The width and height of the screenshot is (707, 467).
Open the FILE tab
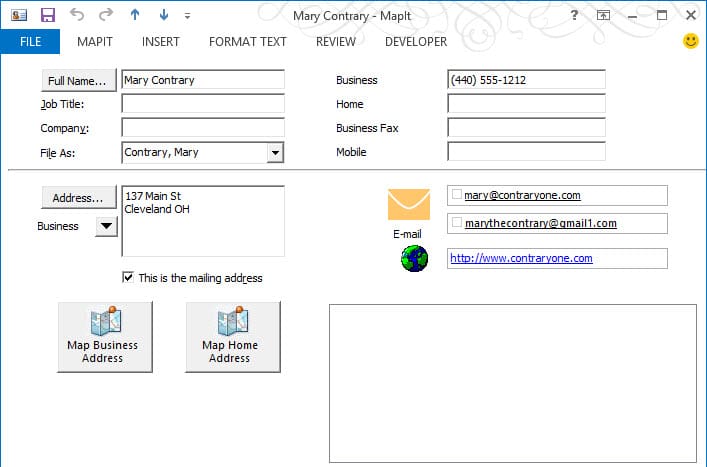(30, 41)
